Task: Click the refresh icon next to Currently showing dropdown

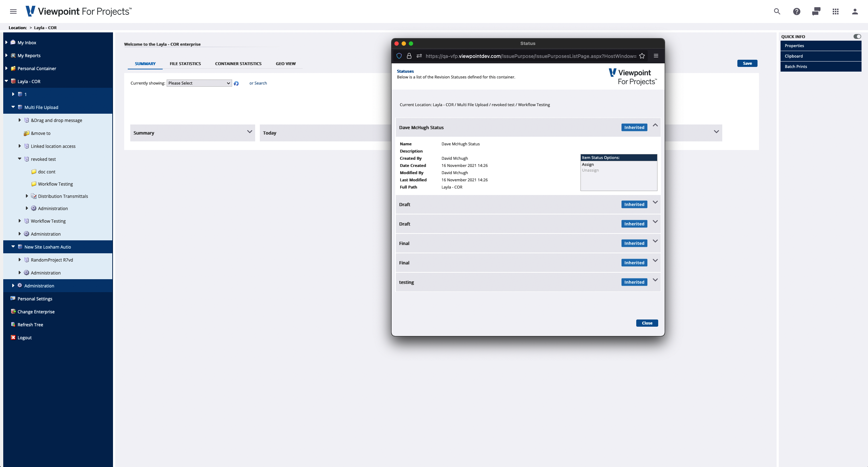Action: click(x=236, y=83)
